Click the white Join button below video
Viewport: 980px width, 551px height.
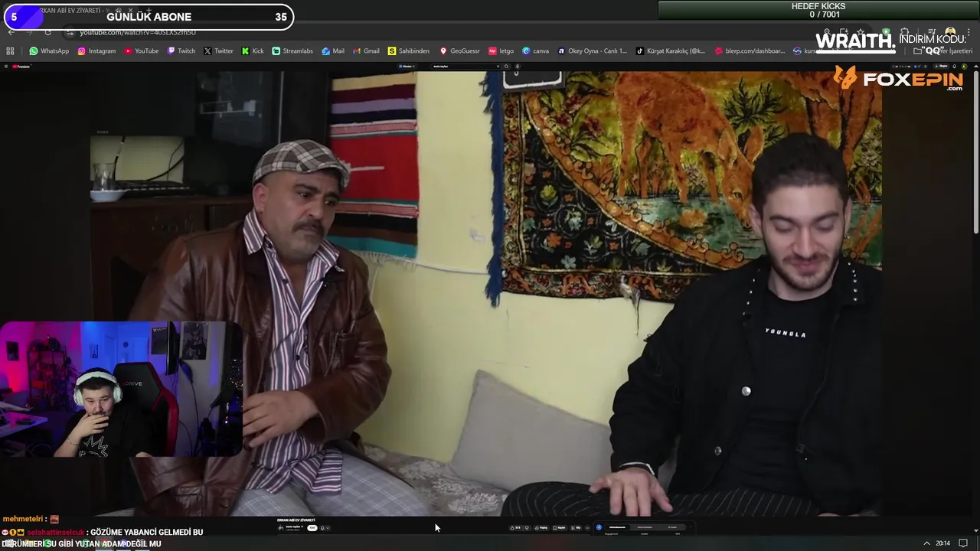tap(312, 527)
